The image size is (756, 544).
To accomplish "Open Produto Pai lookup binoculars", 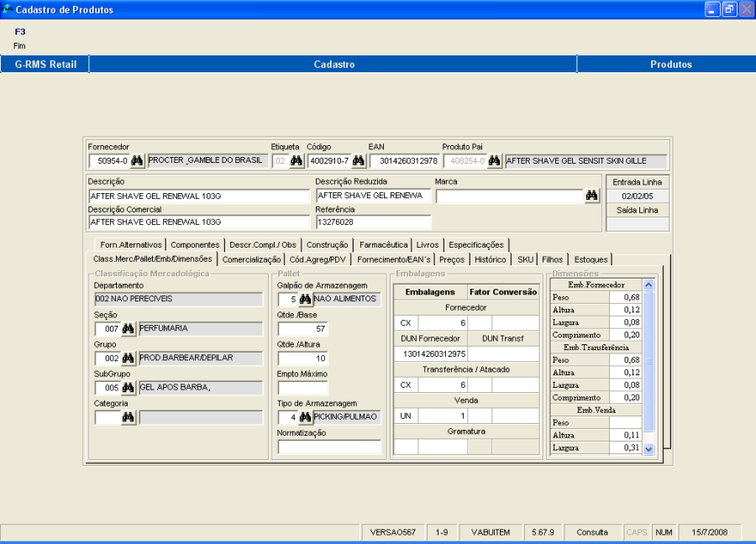I will tap(494, 161).
